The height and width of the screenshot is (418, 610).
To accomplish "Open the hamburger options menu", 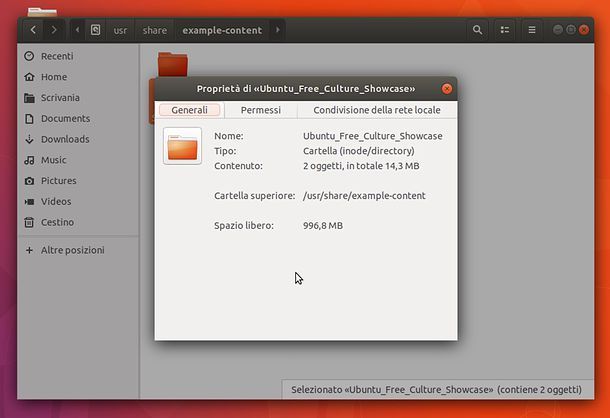I will click(x=532, y=30).
